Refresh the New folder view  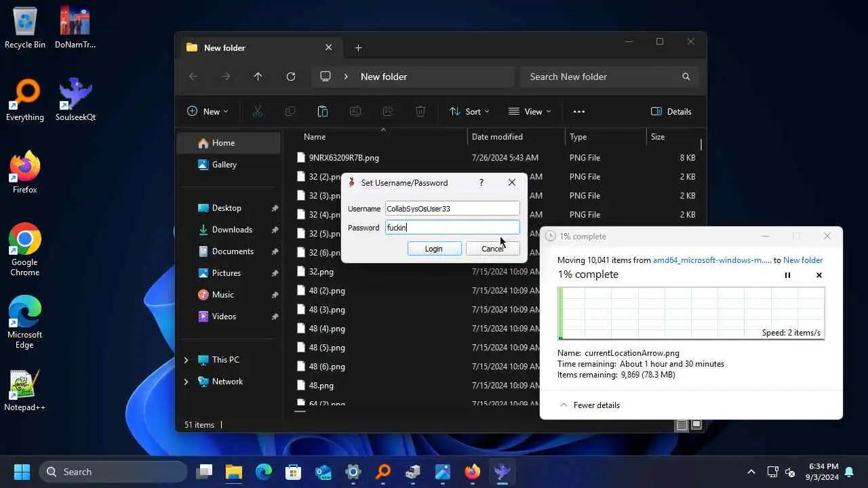pos(291,77)
